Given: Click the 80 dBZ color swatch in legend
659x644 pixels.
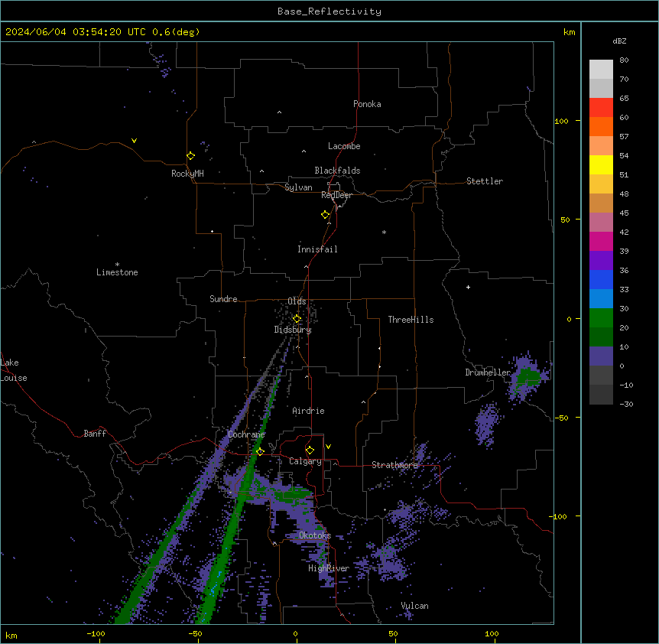Looking at the screenshot, I should pyautogui.click(x=601, y=70).
